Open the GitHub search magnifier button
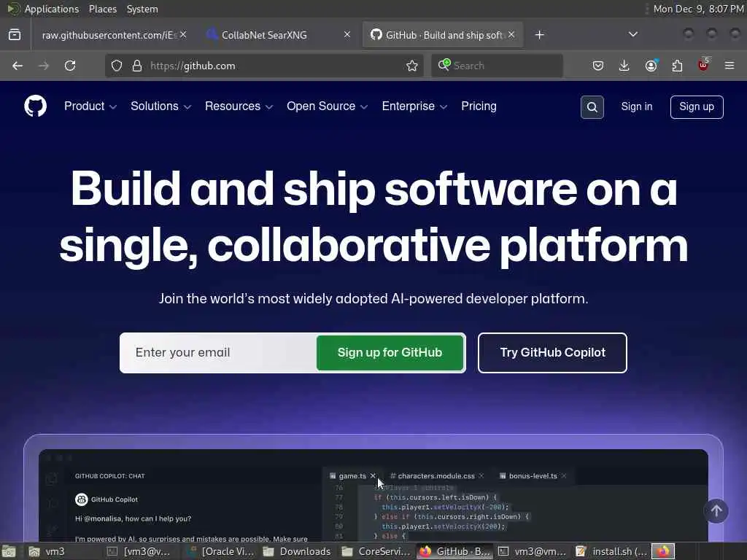747x560 pixels. click(592, 107)
